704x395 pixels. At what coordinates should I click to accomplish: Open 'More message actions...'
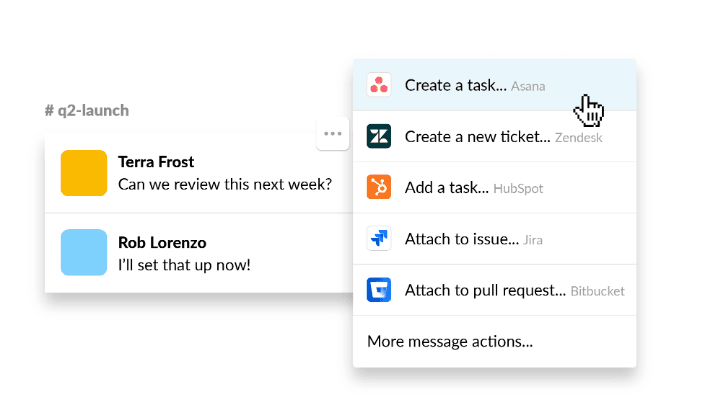click(x=494, y=342)
